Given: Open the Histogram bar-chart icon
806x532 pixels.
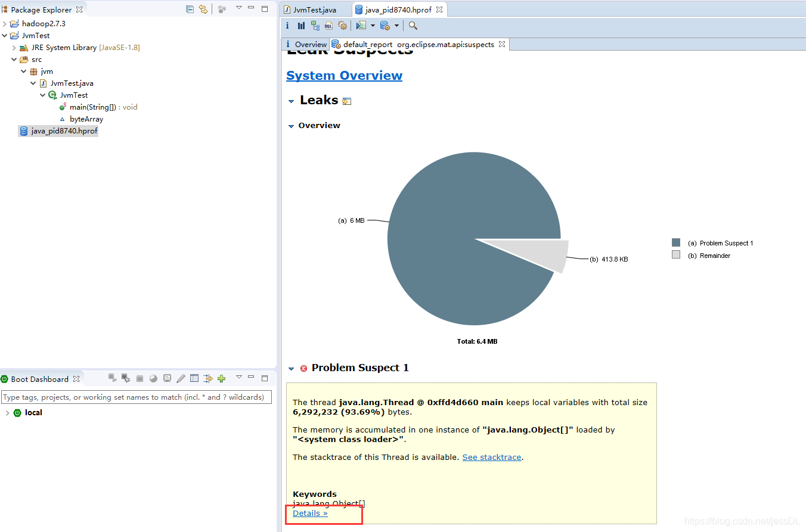Looking at the screenshot, I should pos(301,26).
